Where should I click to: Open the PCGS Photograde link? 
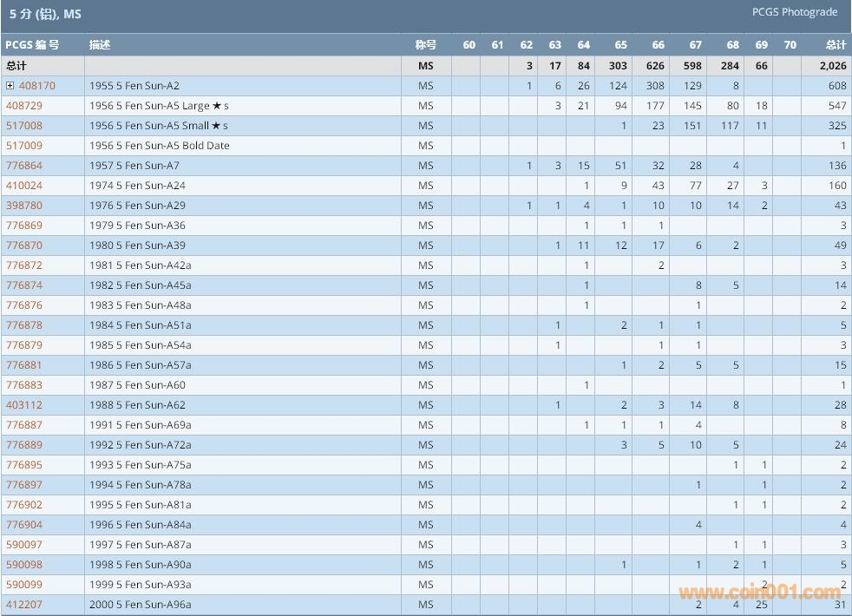tap(794, 12)
